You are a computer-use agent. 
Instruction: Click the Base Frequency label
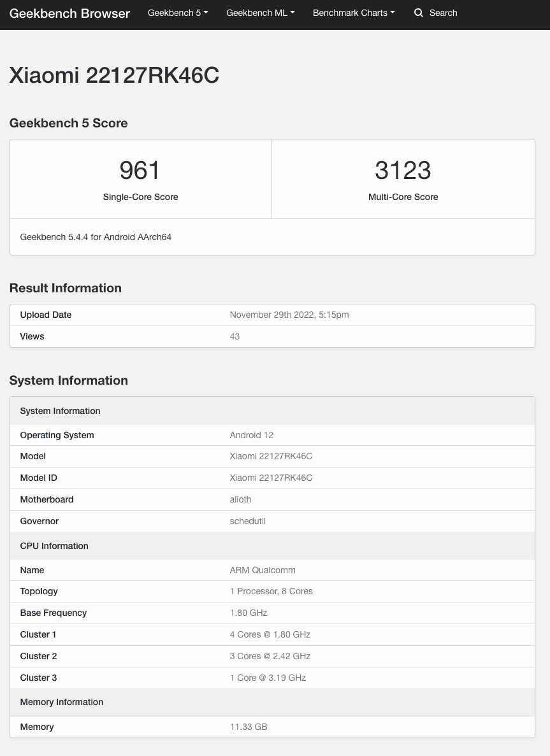[53, 613]
